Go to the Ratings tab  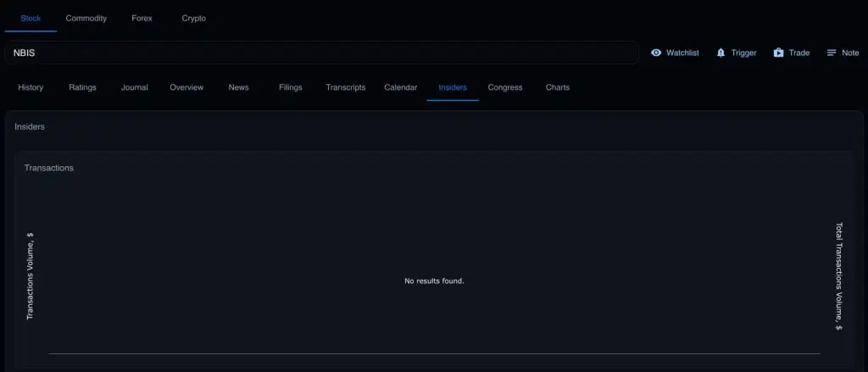click(82, 87)
